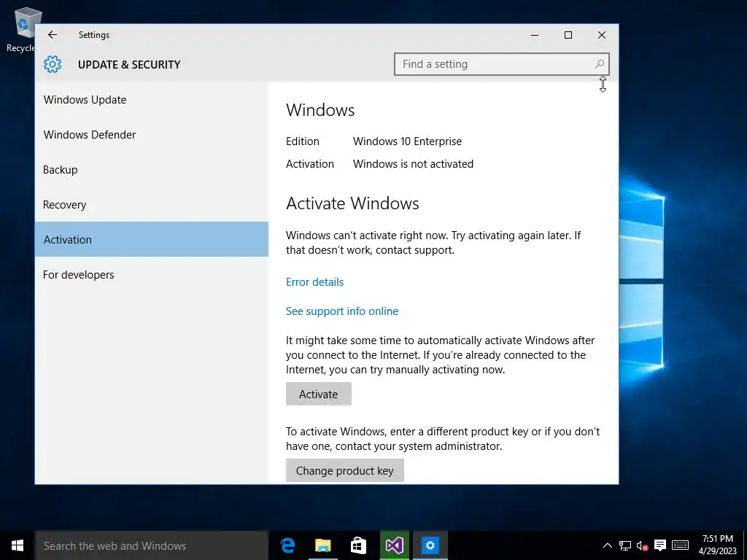747x560 pixels.
Task: Click the Search the web and Windows box
Action: (x=152, y=545)
